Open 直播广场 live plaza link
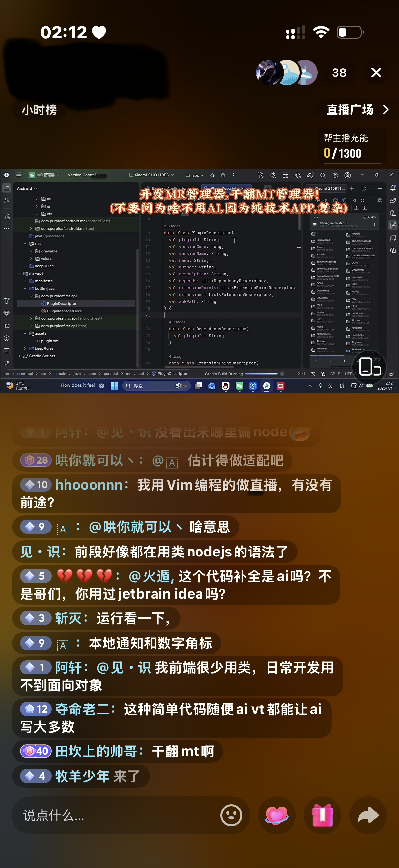 357,110
